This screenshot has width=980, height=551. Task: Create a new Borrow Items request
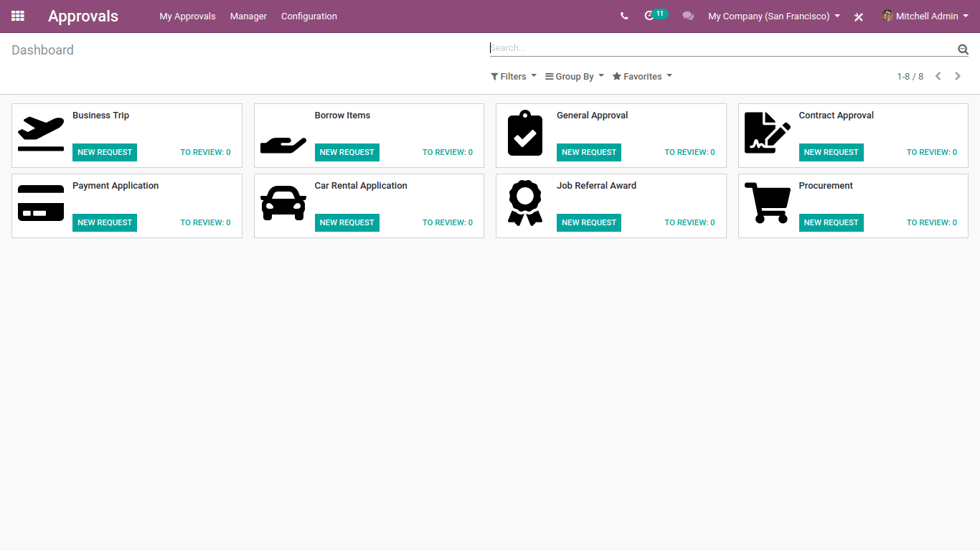pos(347,152)
